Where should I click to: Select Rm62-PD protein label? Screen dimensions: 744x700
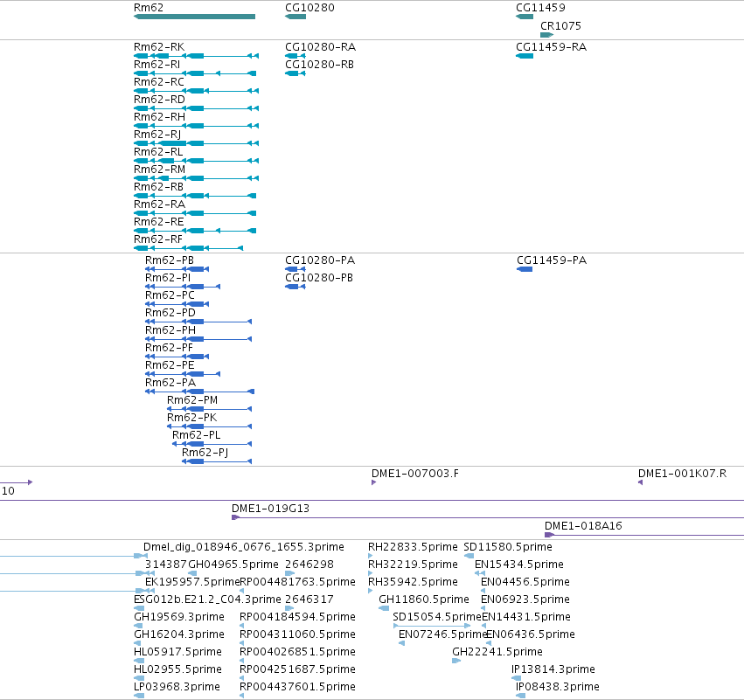point(170,313)
